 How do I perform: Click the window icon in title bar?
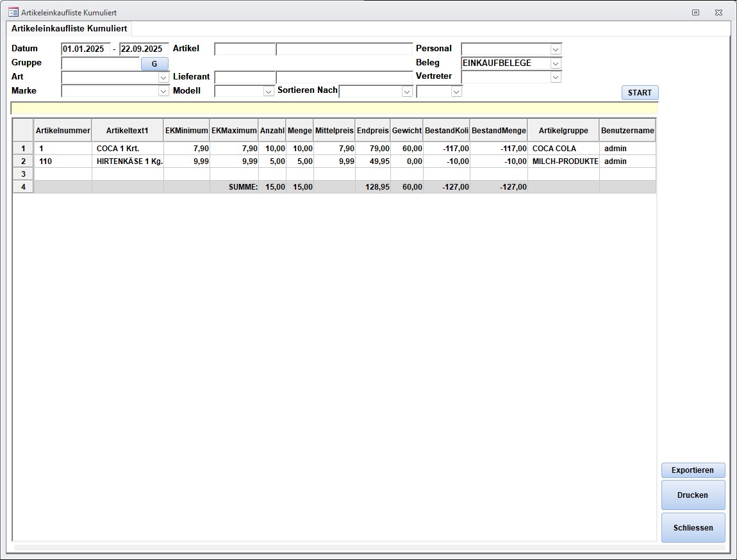click(x=13, y=12)
